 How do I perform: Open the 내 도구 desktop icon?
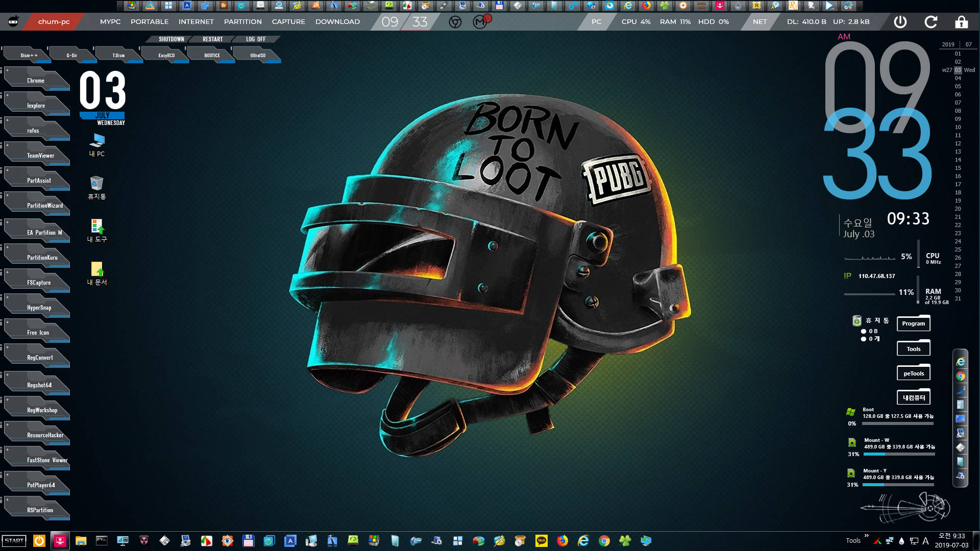[x=97, y=231]
